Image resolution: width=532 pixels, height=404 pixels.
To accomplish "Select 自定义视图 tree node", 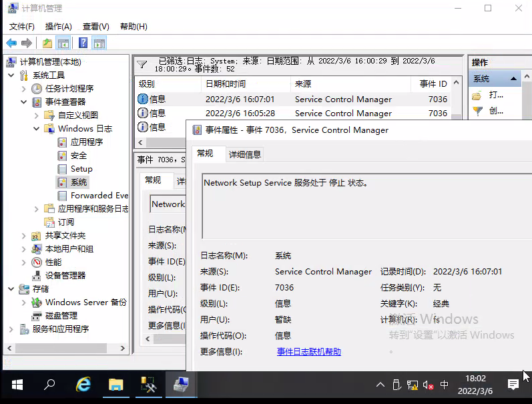I will pyautogui.click(x=78, y=116).
